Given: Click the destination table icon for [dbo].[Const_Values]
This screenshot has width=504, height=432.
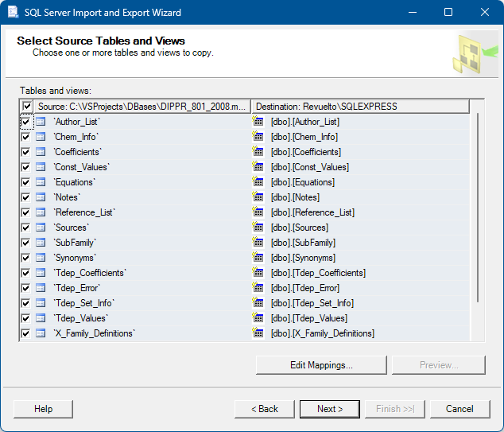Looking at the screenshot, I should (258, 166).
